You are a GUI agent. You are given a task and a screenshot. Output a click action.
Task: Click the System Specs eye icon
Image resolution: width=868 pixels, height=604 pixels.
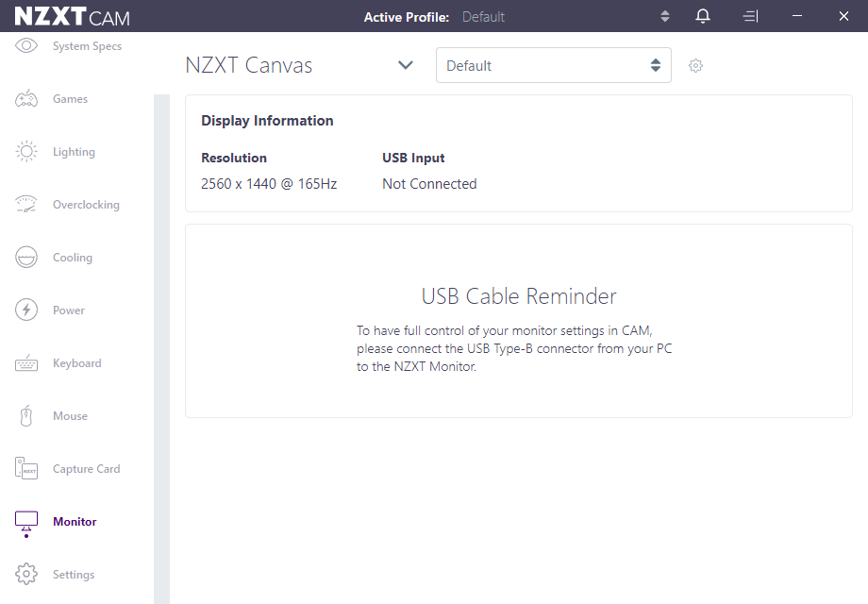26,45
